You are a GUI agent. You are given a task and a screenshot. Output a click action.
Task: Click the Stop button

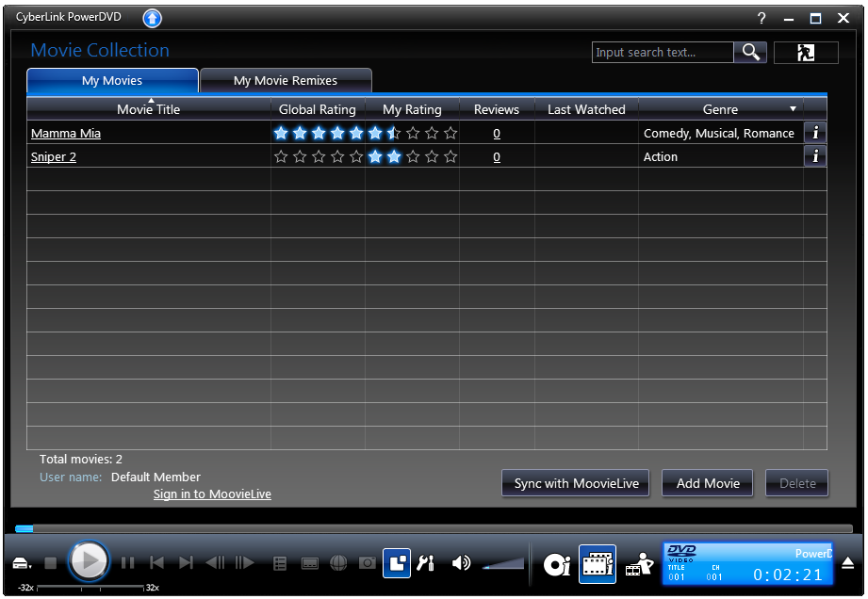(50, 563)
